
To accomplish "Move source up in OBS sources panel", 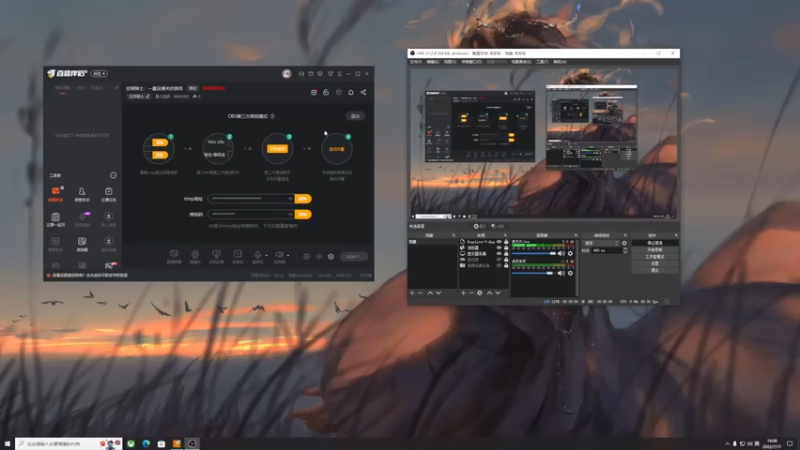I will click(489, 293).
